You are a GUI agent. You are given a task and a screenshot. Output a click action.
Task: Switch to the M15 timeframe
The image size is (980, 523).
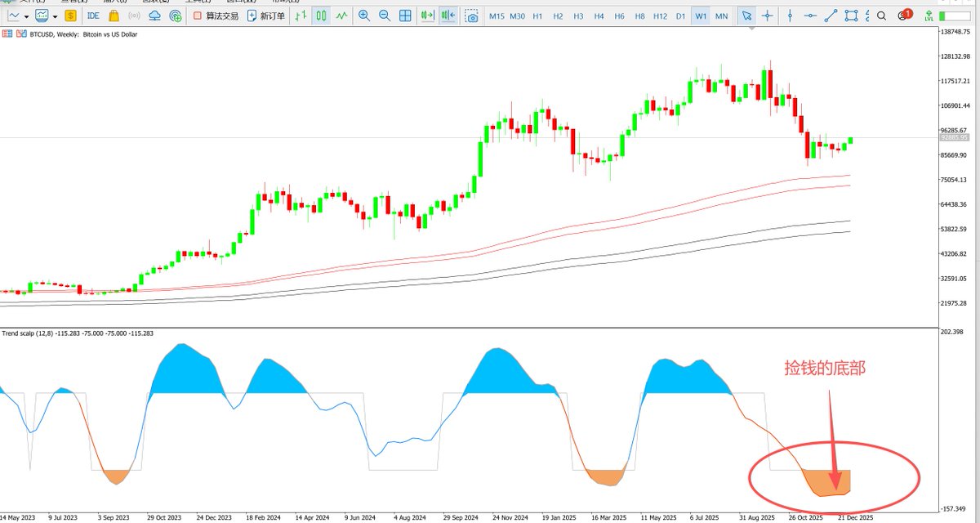pyautogui.click(x=496, y=16)
